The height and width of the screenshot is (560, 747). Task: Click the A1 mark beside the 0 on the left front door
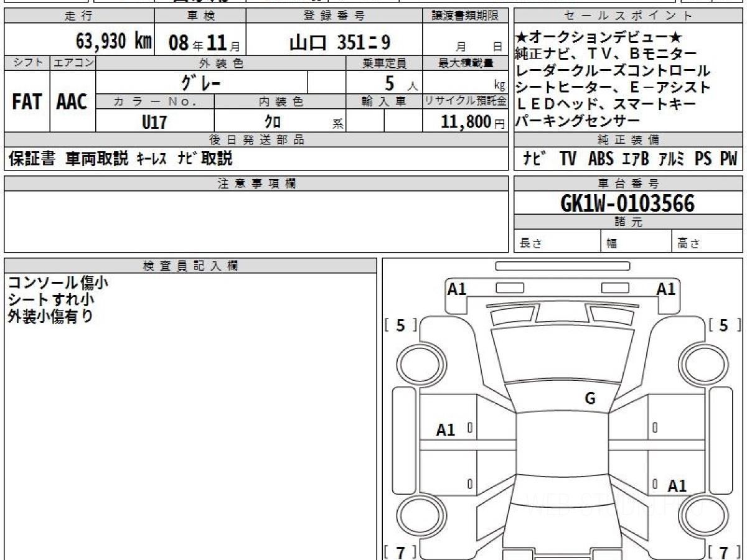click(446, 429)
